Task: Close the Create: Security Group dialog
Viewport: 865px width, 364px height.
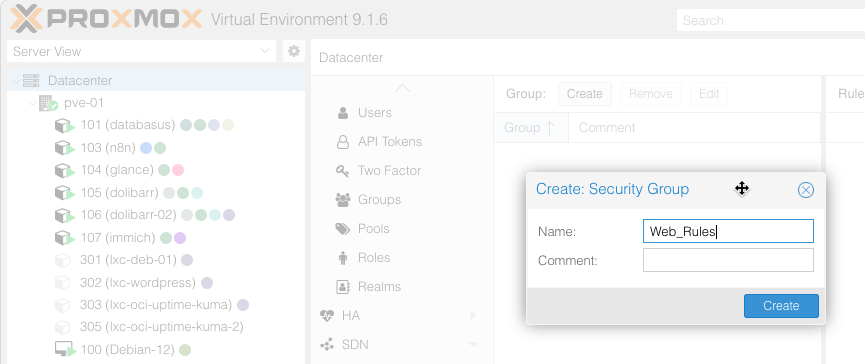Action: click(x=805, y=190)
